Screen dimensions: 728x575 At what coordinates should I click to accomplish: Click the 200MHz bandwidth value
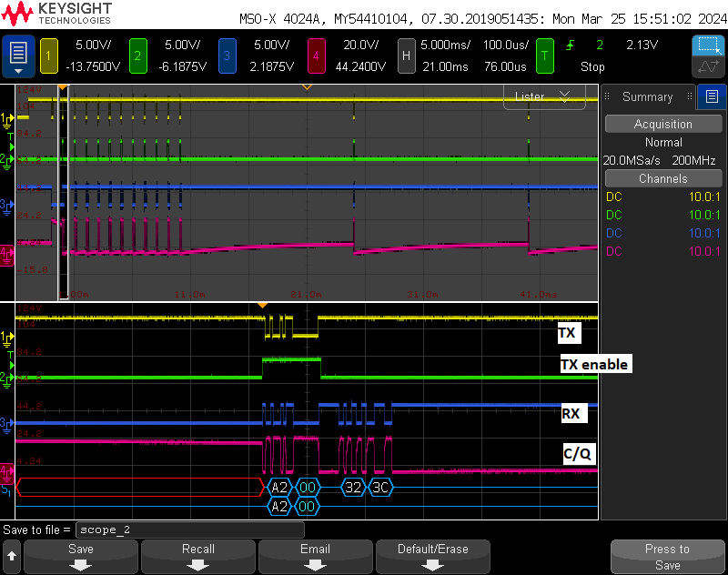[693, 160]
